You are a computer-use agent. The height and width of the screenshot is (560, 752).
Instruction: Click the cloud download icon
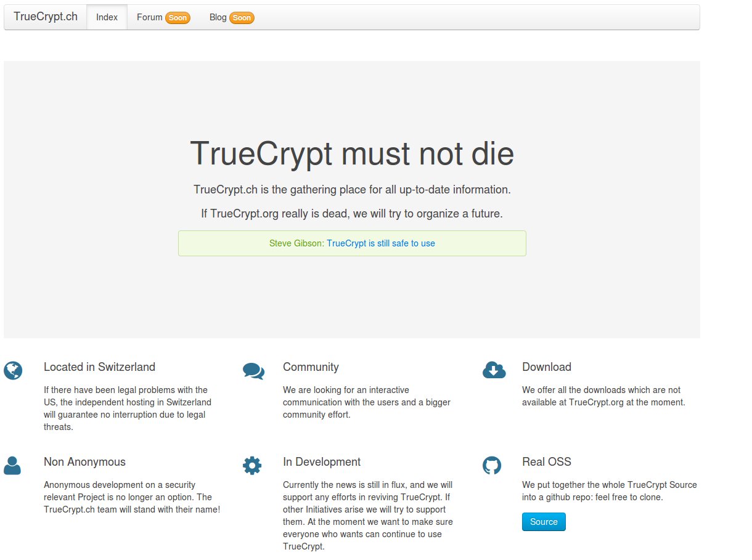pos(494,370)
